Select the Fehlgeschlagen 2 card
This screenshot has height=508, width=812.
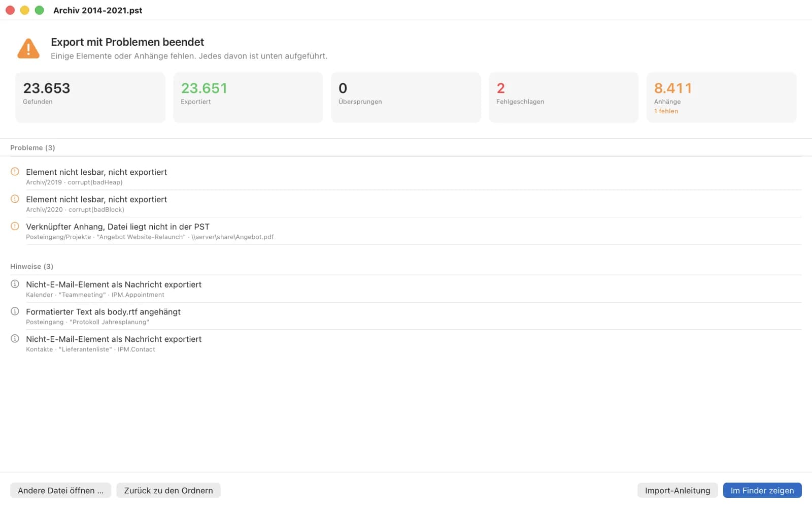click(564, 98)
